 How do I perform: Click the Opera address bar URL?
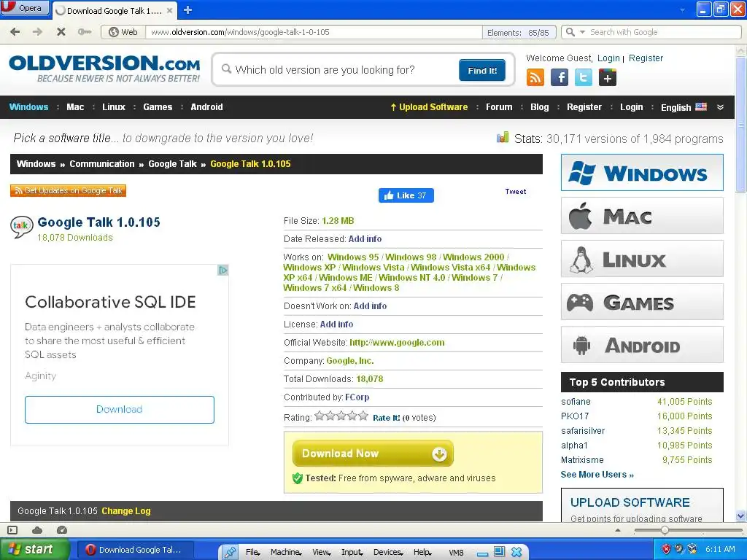coord(314,32)
